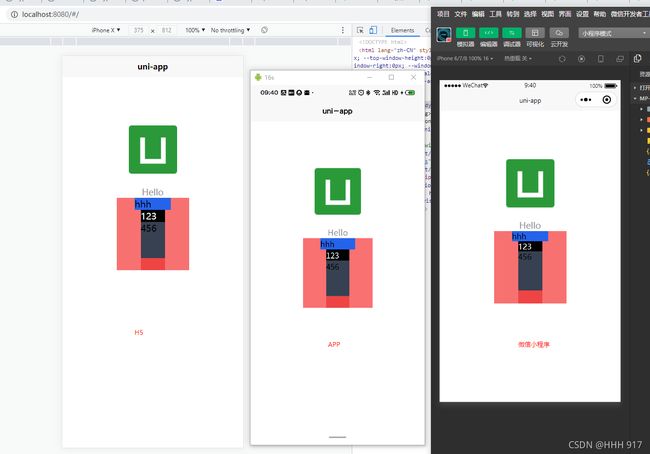The image size is (650, 454).
Task: Click the blue hhh box in H5 preview
Action: [153, 204]
